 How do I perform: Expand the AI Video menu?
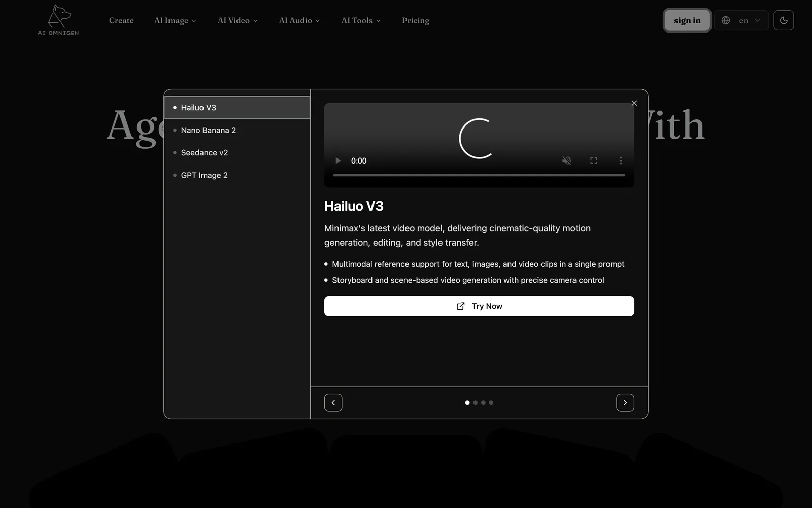tap(238, 20)
